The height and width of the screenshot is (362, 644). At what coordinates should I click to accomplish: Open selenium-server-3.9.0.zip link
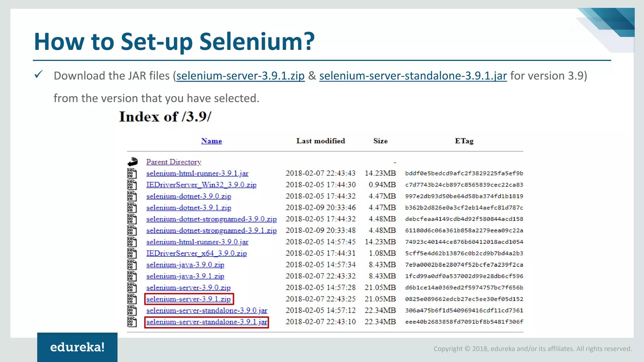(188, 288)
